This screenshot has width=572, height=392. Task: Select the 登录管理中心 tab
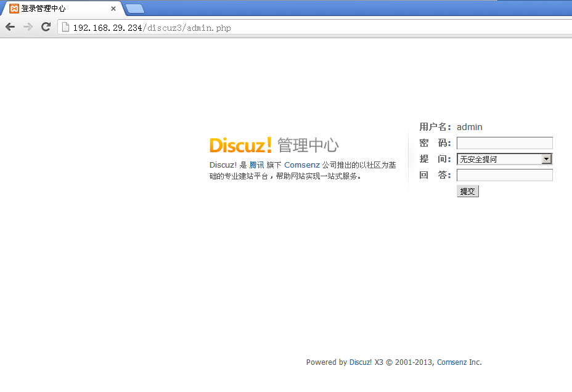pyautogui.click(x=62, y=9)
